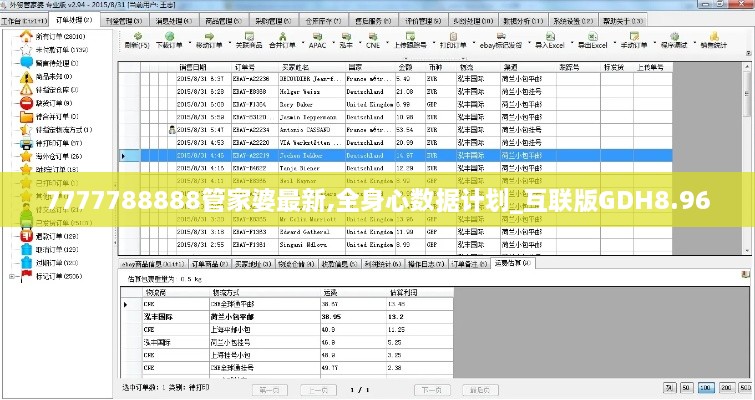Select shipping estimate row with cost 38.95

pos(286,317)
